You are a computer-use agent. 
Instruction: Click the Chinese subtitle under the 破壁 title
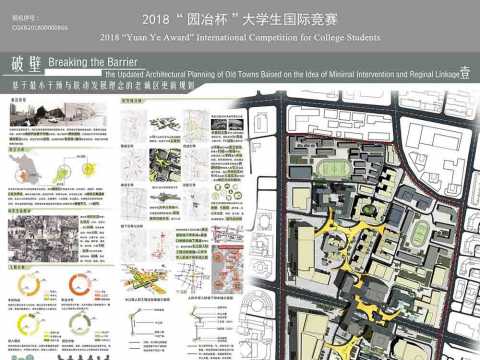[x=103, y=85]
